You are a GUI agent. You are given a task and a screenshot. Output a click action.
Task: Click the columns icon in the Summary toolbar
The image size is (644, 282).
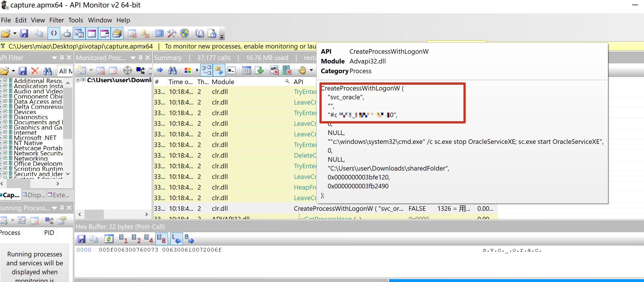pyautogui.click(x=247, y=70)
